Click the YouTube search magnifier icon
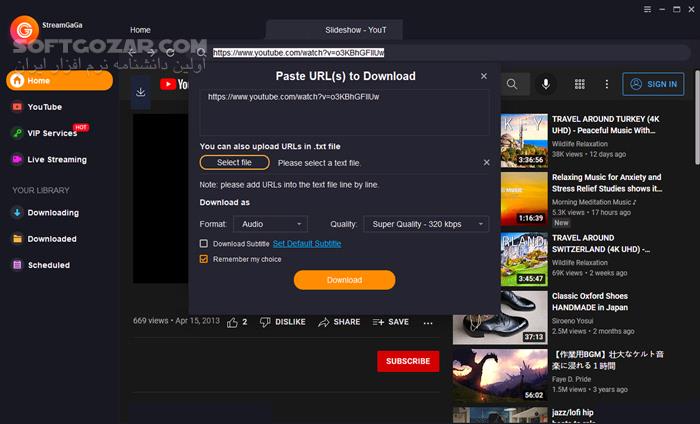Screen dimensions: 700x424 512,84
